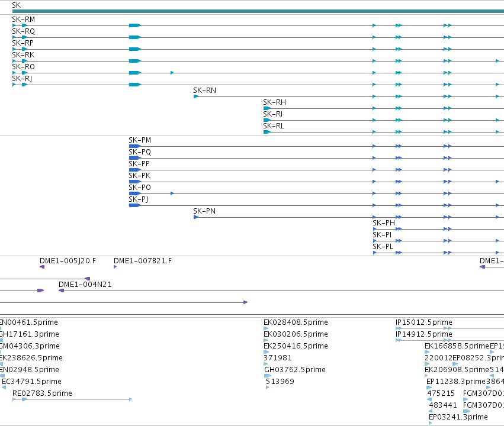
Task: Click the EK250416.5prime EST label
Action: (296, 346)
